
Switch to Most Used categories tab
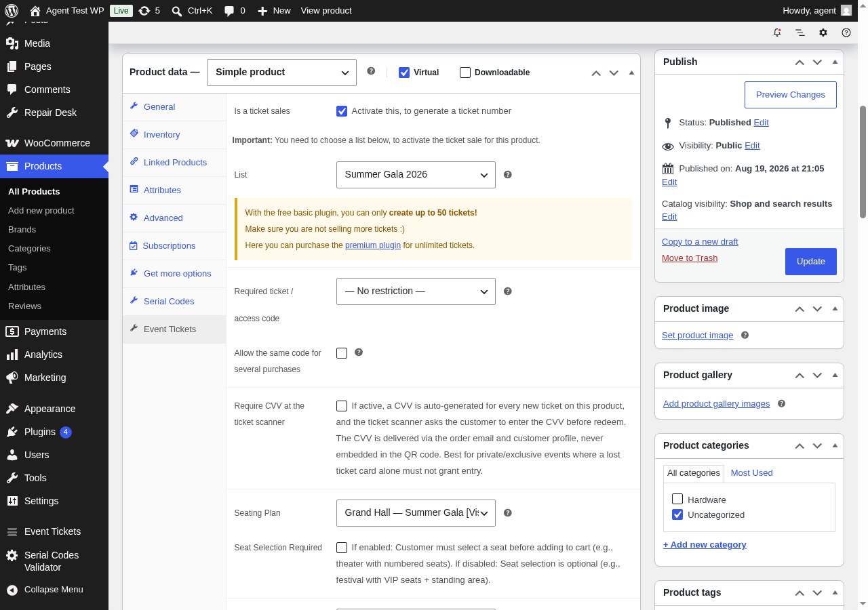point(751,472)
